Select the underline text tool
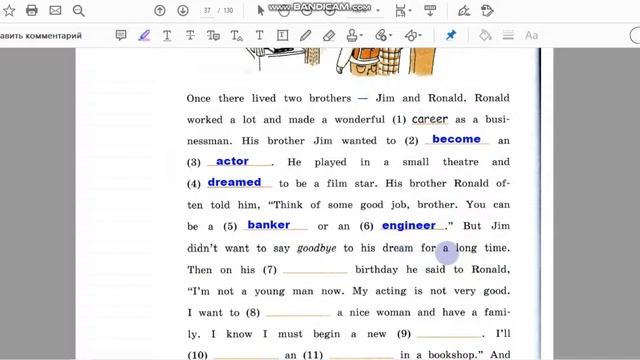Screen dimensions: 640x360 click(167, 36)
